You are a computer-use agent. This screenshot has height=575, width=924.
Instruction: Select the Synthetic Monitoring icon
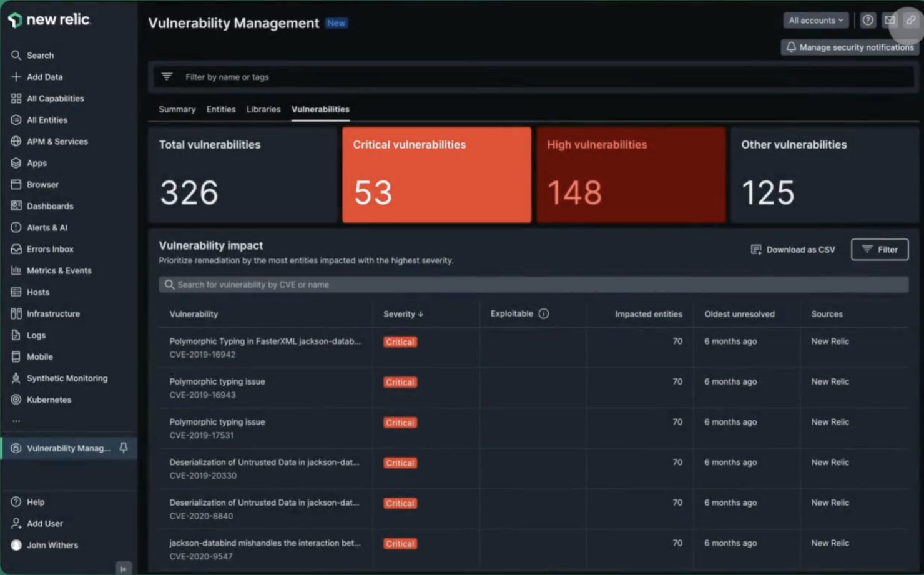16,378
